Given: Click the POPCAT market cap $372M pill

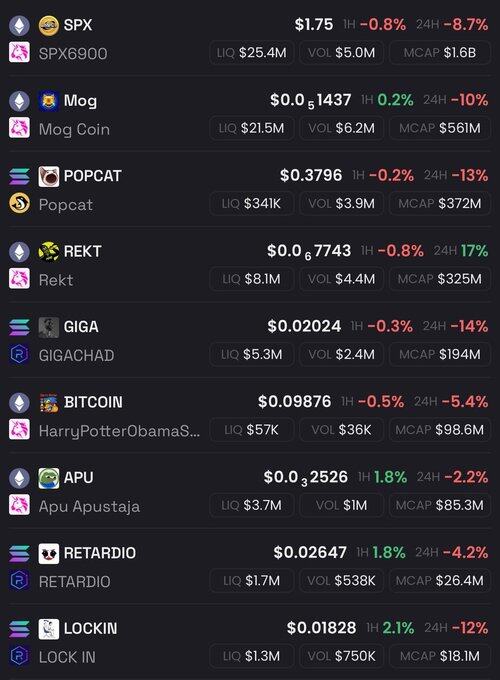Looking at the screenshot, I should click(x=440, y=203).
